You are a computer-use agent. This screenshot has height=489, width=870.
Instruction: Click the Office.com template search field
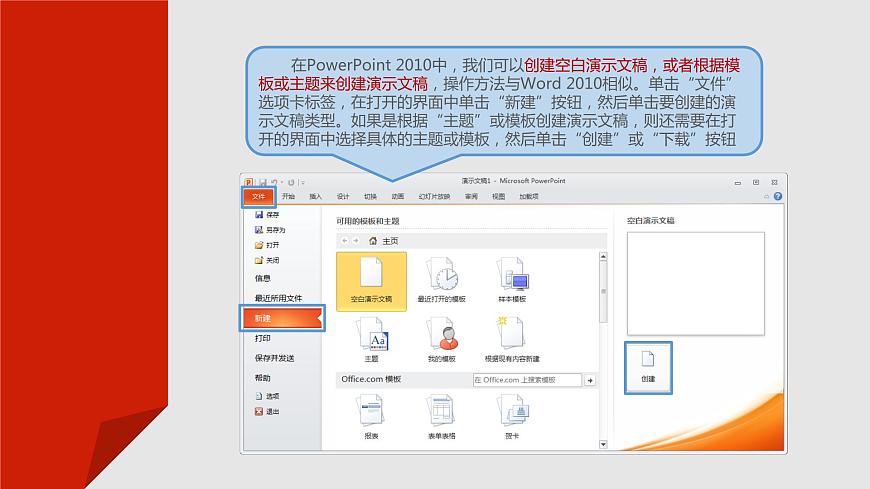pyautogui.click(x=527, y=380)
